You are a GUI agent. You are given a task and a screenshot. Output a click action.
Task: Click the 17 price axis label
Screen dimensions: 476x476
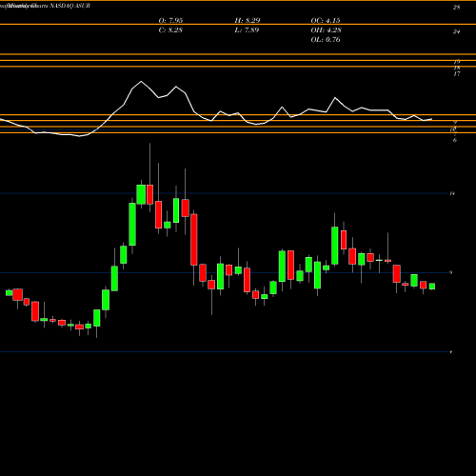point(457,74)
